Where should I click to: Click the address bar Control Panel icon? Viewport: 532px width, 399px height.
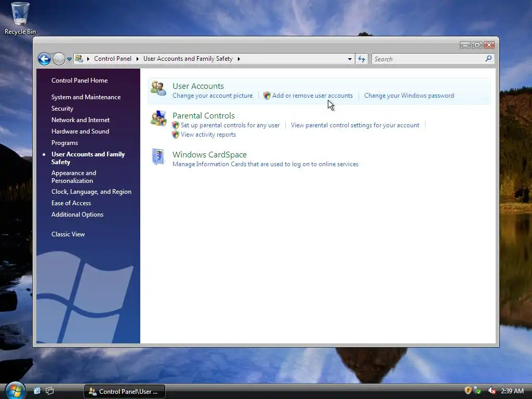coord(79,58)
